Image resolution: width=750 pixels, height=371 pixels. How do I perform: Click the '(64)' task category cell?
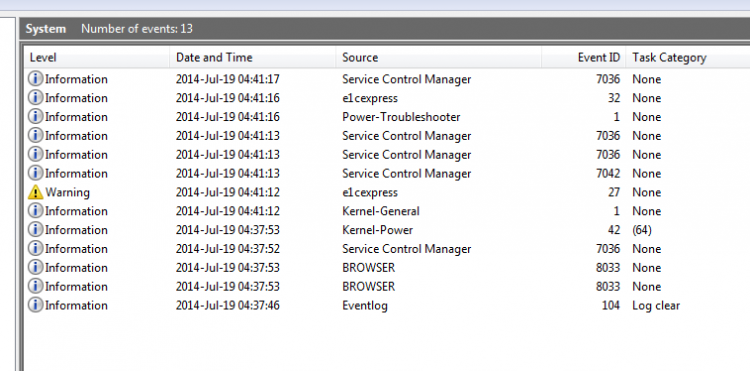pos(642,230)
